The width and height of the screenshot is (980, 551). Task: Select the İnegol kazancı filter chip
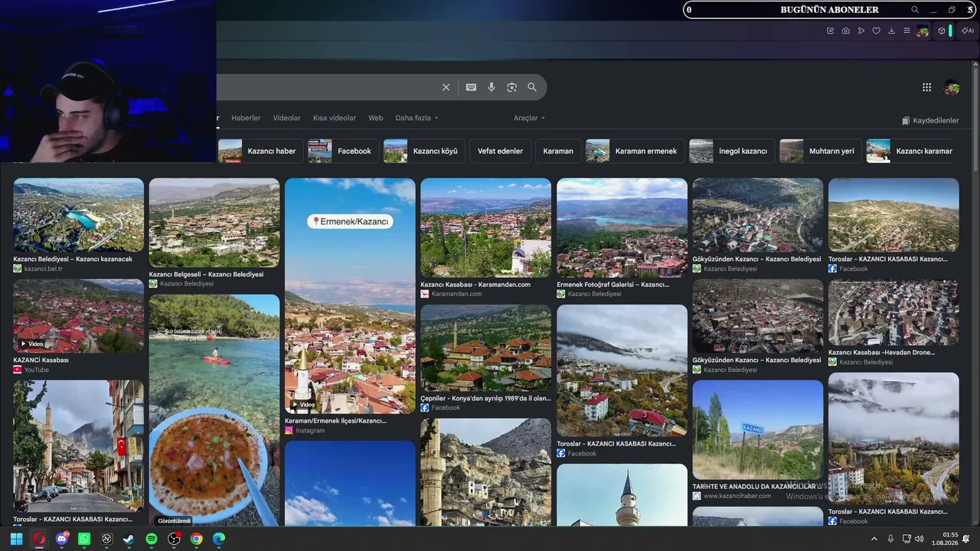732,151
